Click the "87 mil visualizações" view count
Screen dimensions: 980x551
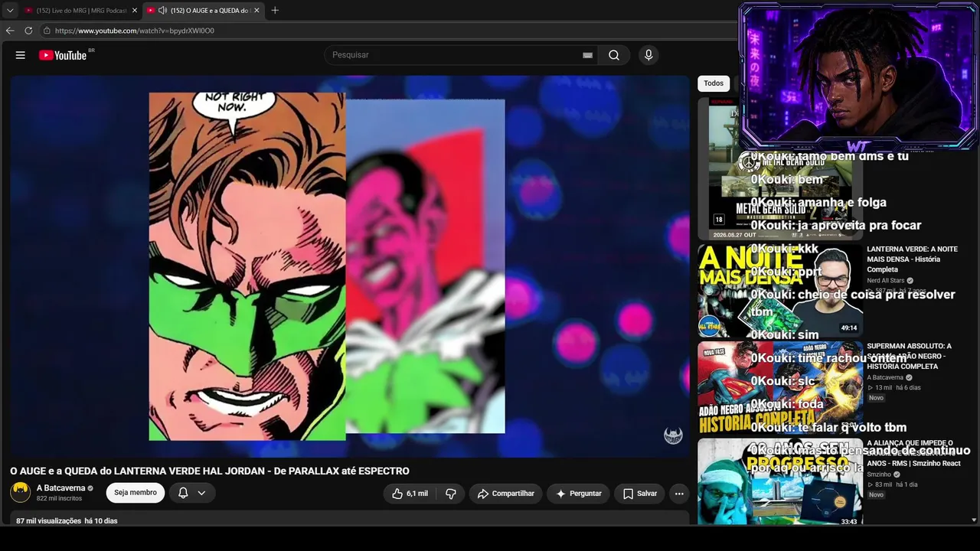[49, 521]
